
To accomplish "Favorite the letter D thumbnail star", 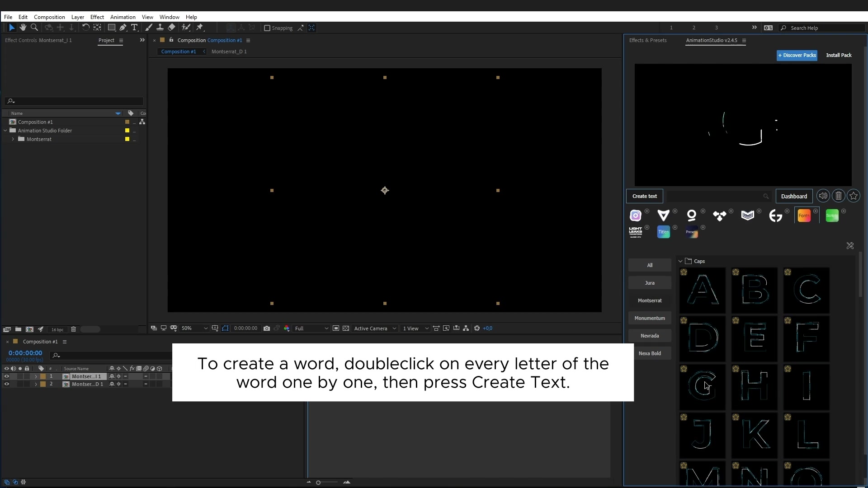I will (684, 320).
